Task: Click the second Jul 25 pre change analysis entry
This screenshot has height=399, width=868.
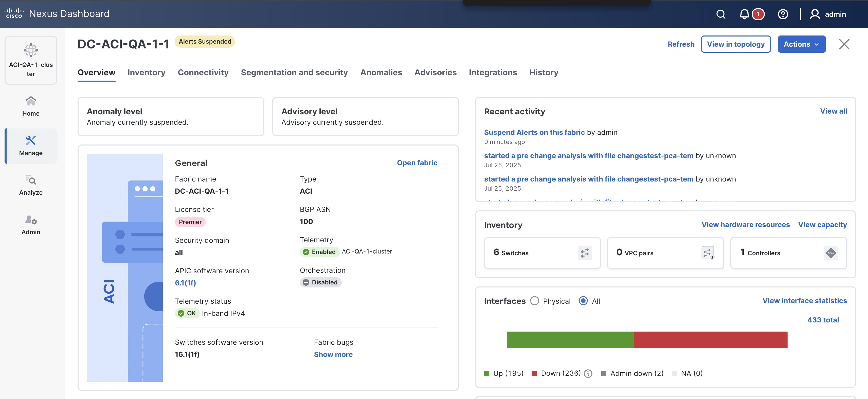Action: tap(589, 179)
